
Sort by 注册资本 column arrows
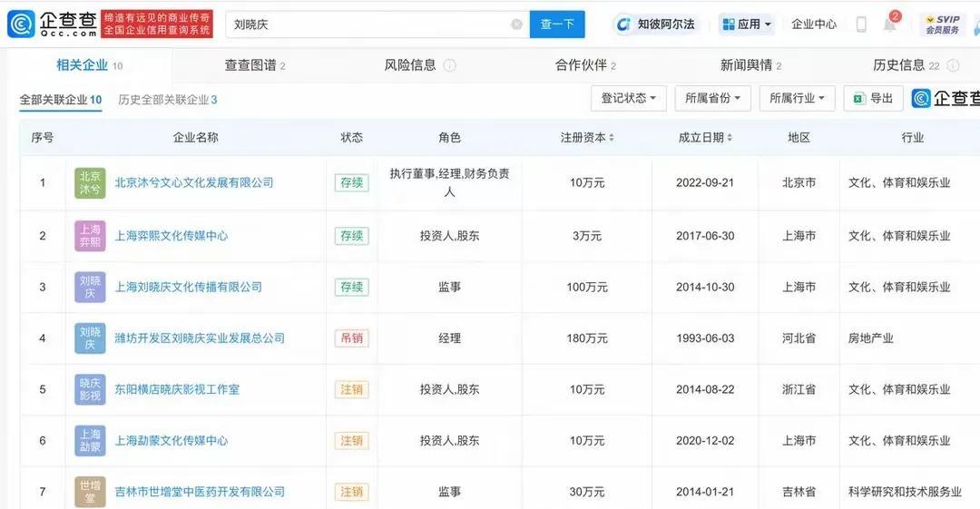pos(612,138)
